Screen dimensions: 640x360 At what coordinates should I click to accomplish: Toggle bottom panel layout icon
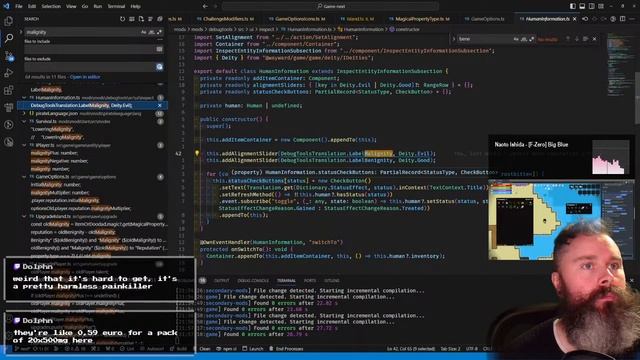click(x=582, y=6)
